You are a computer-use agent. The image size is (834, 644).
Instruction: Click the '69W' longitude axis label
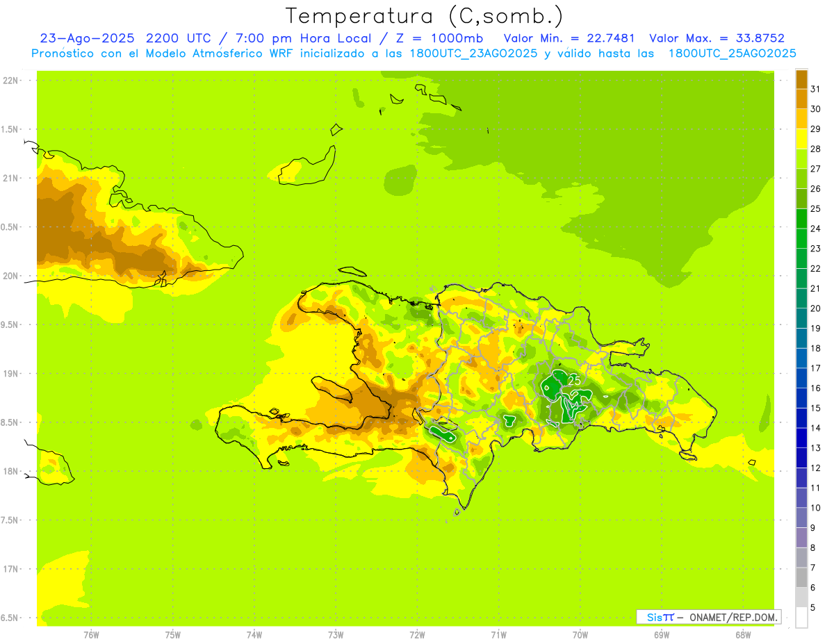point(662,634)
